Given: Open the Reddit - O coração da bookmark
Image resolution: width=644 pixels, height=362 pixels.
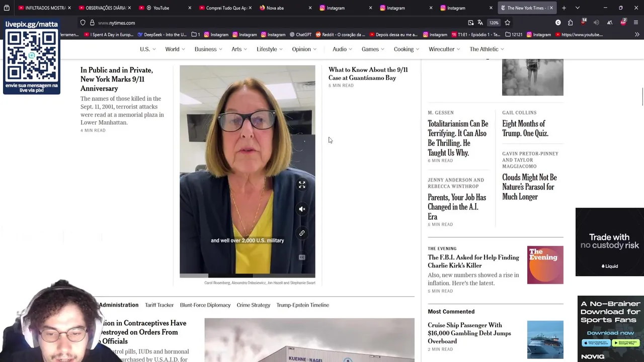Looking at the screenshot, I should point(340,35).
